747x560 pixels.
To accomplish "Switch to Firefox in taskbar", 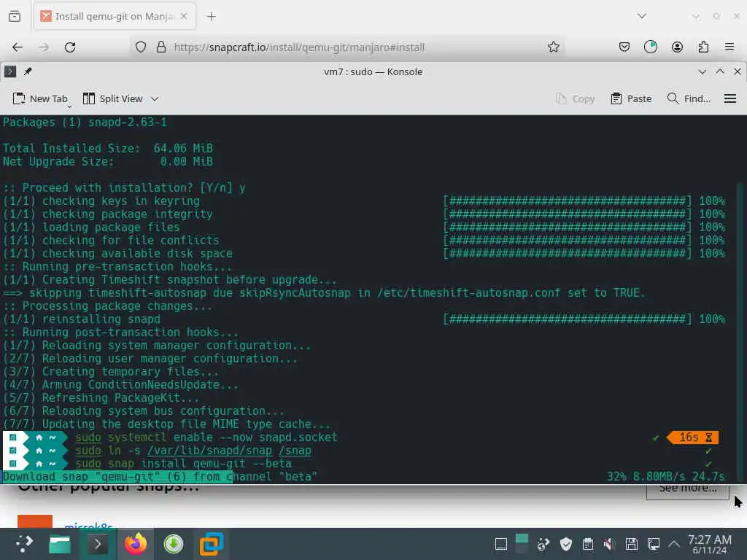I will (x=135, y=544).
